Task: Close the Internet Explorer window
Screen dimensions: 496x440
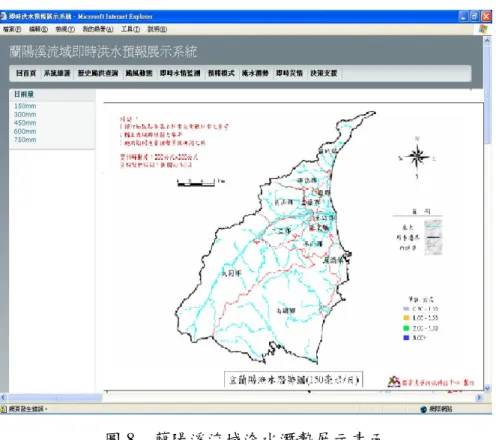Action: click(x=486, y=16)
